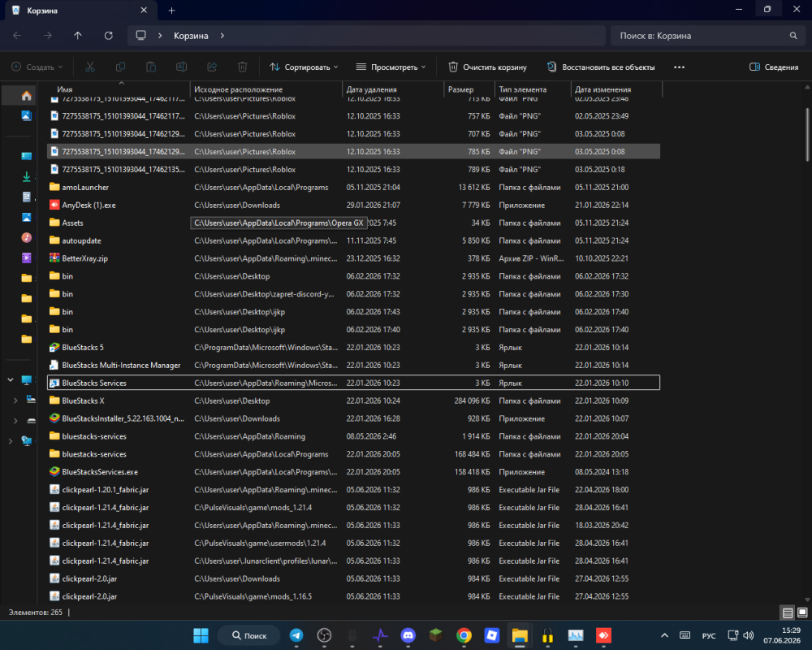The width and height of the screenshot is (812, 650).
Task: Open the Просмотреть dropdown
Action: pyautogui.click(x=391, y=67)
